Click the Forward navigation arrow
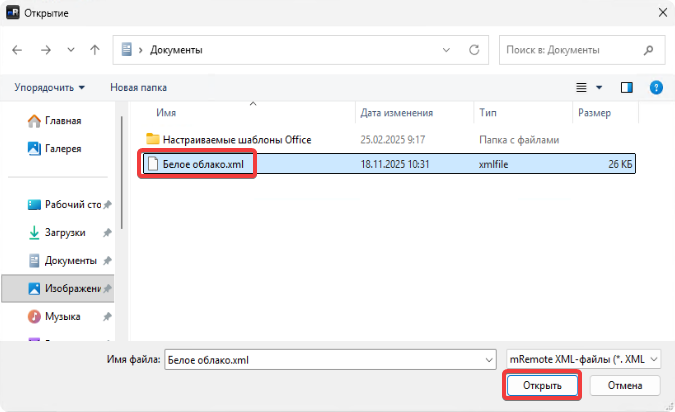The image size is (675, 412). coord(46,49)
